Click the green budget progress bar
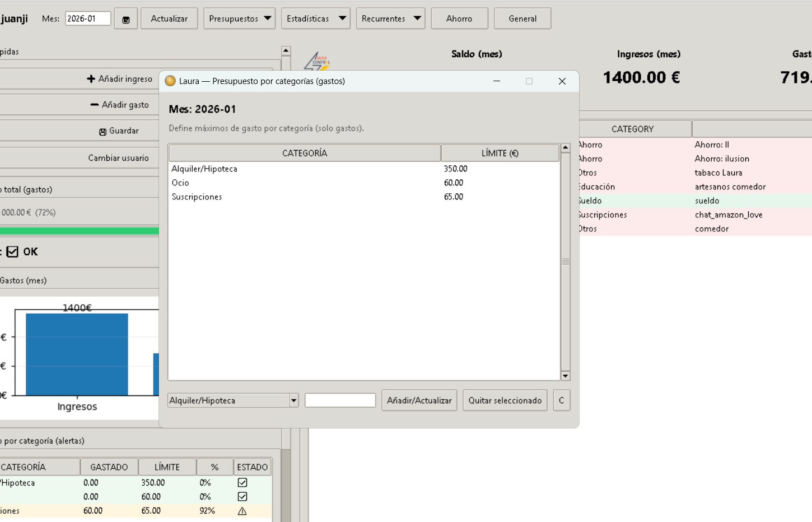This screenshot has width=812, height=522. (80, 231)
